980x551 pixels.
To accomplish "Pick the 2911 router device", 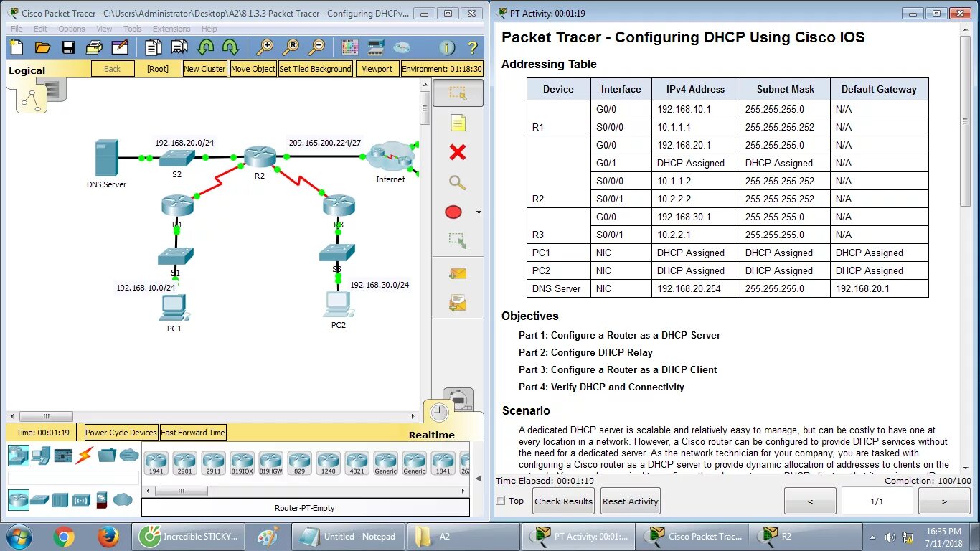I will (213, 463).
